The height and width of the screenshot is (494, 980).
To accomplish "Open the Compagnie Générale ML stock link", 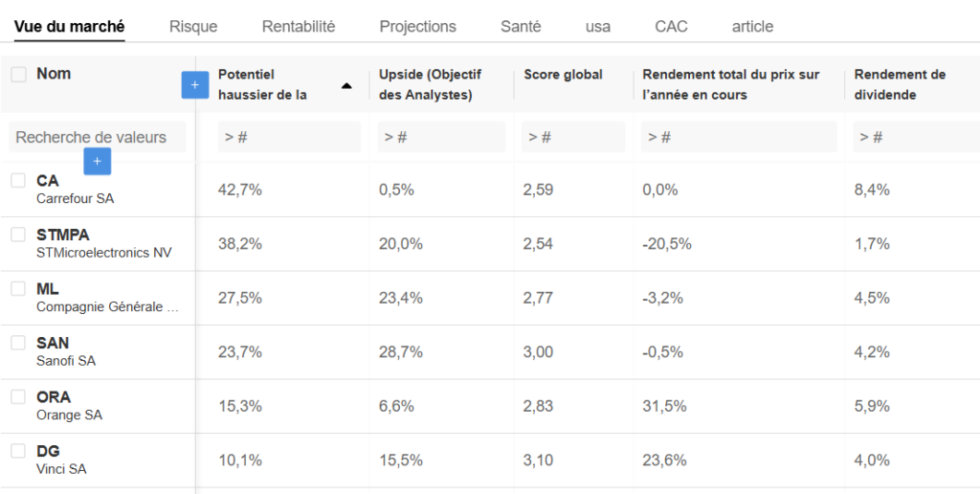I will [48, 289].
